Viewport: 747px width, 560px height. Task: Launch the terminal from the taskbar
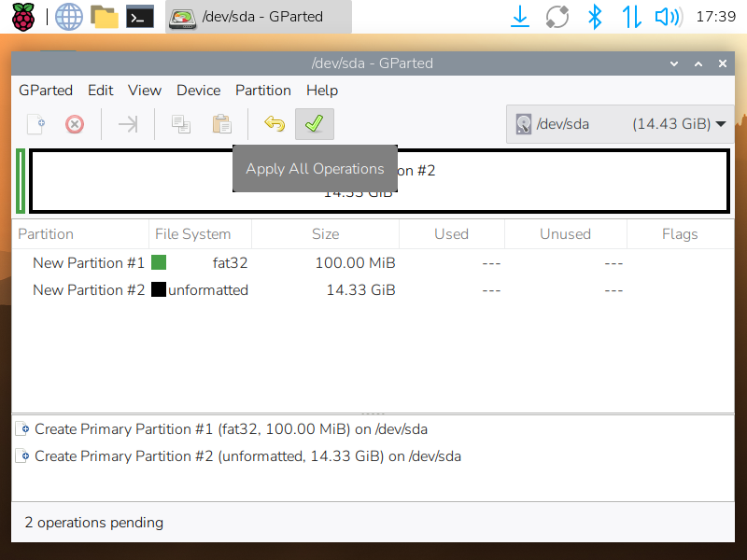140,16
